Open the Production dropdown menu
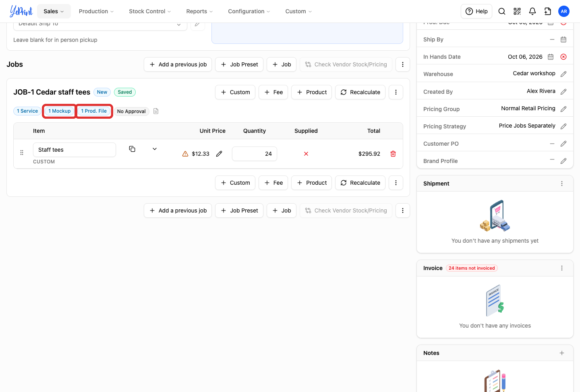The height and width of the screenshot is (392, 580). (x=96, y=11)
